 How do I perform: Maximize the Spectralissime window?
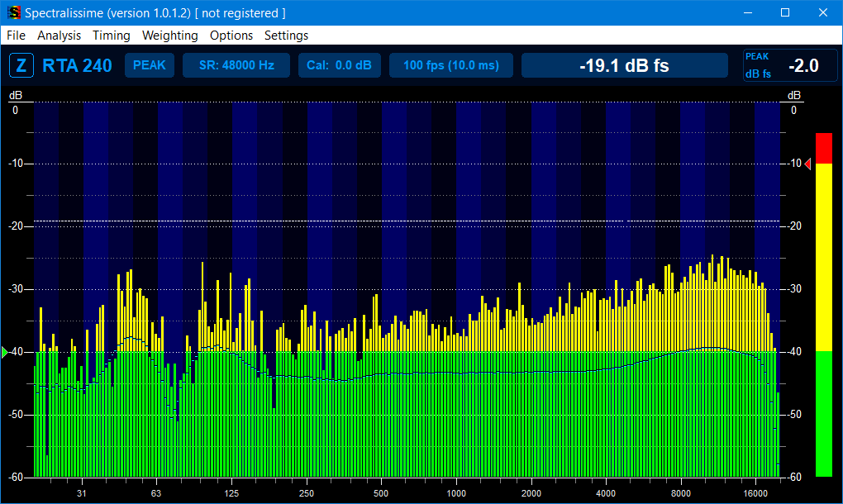[x=785, y=13]
